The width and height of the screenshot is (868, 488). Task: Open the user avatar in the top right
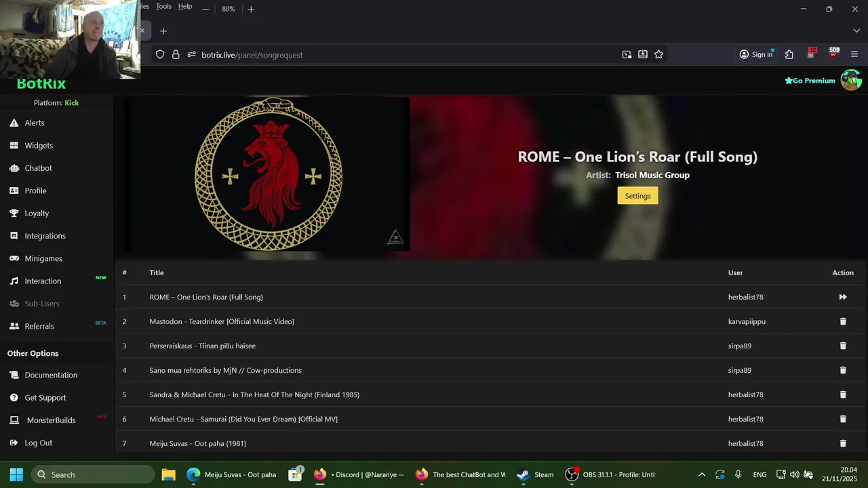(x=851, y=80)
